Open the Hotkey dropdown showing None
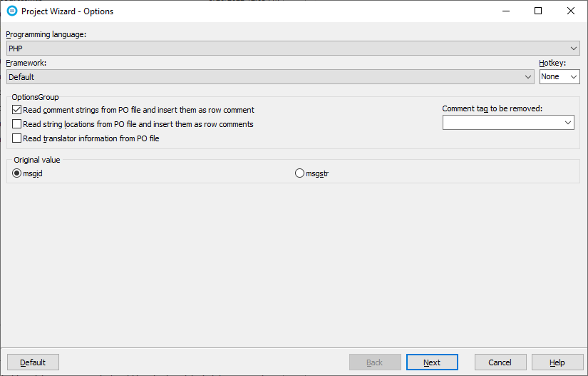Viewport: 588px width, 376px height. point(559,77)
